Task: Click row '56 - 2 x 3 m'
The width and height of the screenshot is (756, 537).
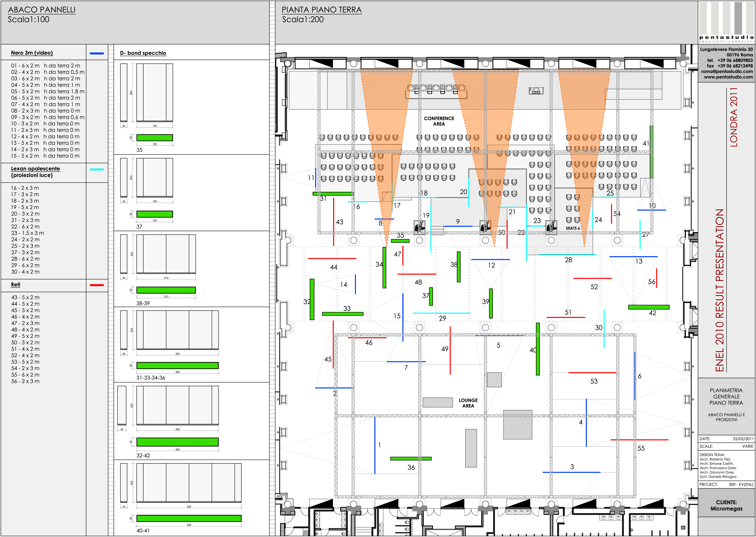Action: (x=25, y=381)
